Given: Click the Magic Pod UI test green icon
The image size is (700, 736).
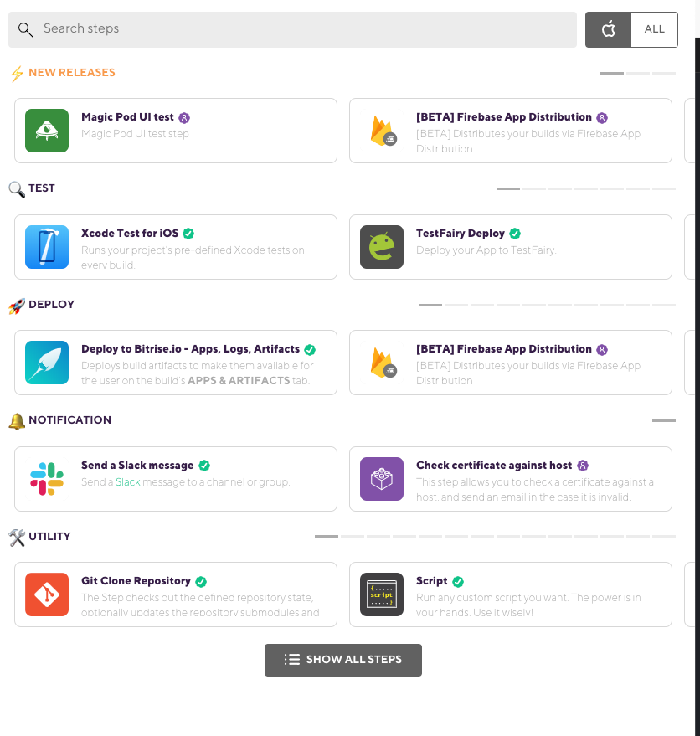Looking at the screenshot, I should pyautogui.click(x=47, y=131).
